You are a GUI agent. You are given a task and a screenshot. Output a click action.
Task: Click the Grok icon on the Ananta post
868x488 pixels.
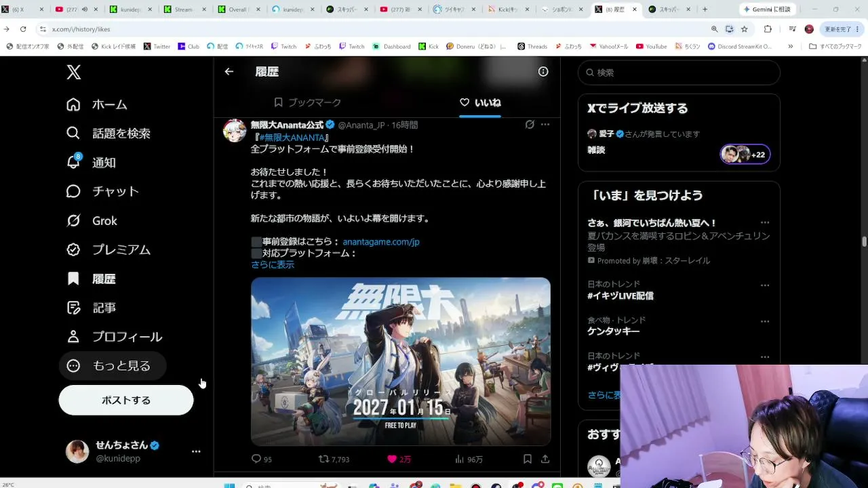tap(530, 125)
